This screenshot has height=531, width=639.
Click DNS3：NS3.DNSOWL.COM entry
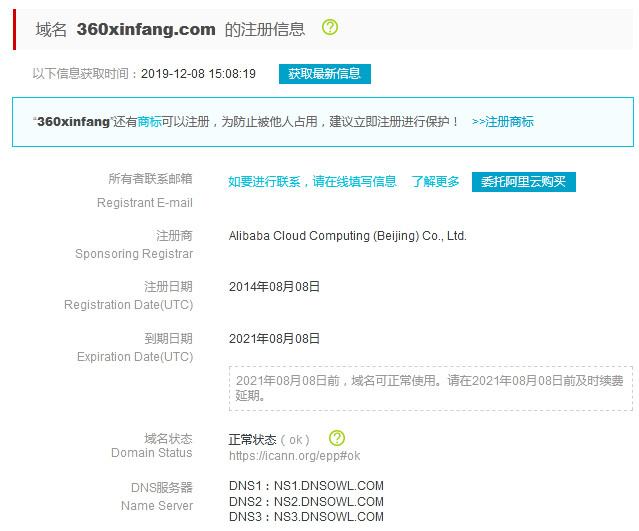click(x=306, y=517)
